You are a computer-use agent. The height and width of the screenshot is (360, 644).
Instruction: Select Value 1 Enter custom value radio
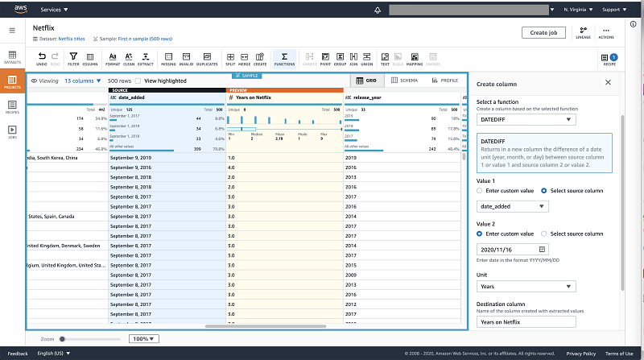tap(479, 191)
